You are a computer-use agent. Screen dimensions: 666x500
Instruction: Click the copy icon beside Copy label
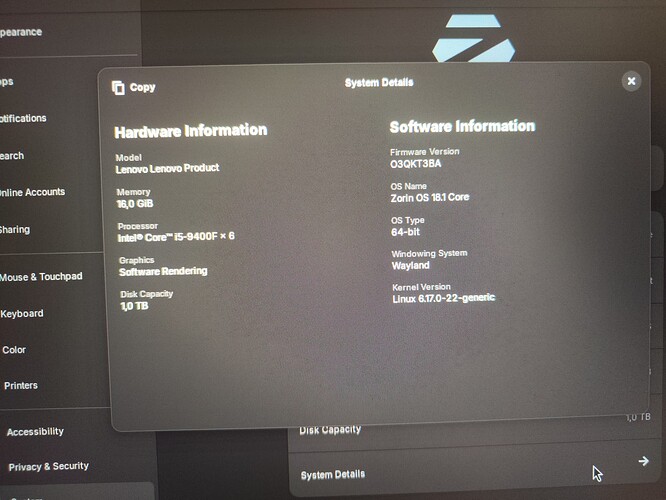tap(118, 88)
